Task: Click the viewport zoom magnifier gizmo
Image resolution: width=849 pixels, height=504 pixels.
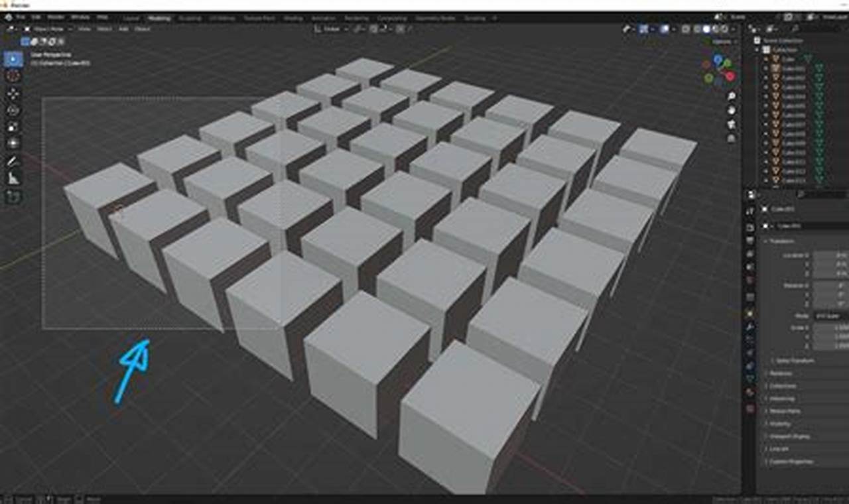Action: click(x=731, y=97)
